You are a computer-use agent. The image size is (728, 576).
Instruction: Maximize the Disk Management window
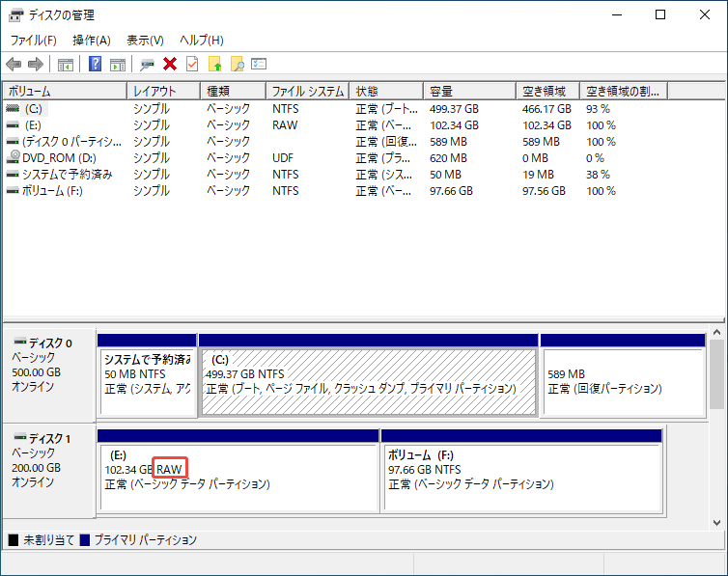[660, 14]
